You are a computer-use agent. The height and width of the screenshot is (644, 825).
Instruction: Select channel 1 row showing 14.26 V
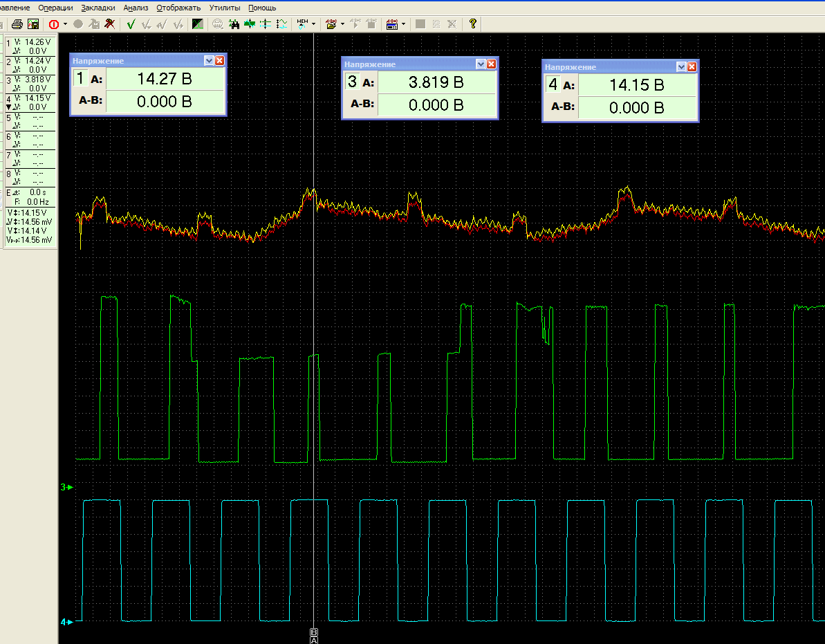tap(30, 46)
